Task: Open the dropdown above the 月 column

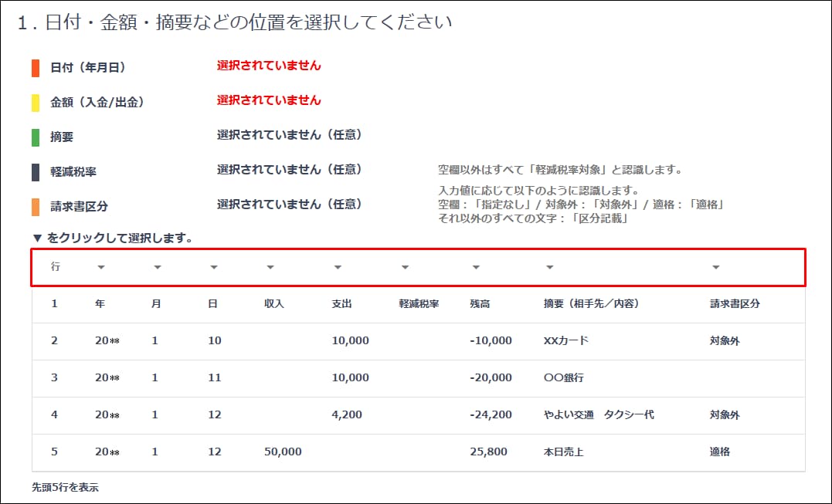Action: [158, 267]
